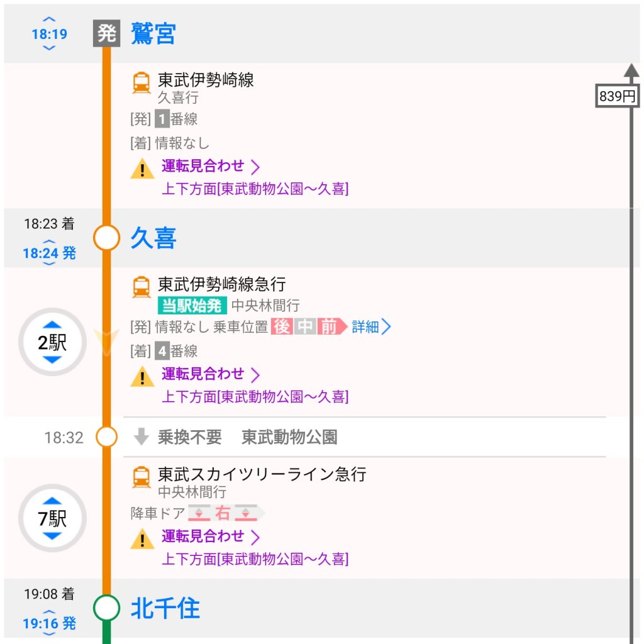Select 18:23 着 arrival time text

pos(49,224)
